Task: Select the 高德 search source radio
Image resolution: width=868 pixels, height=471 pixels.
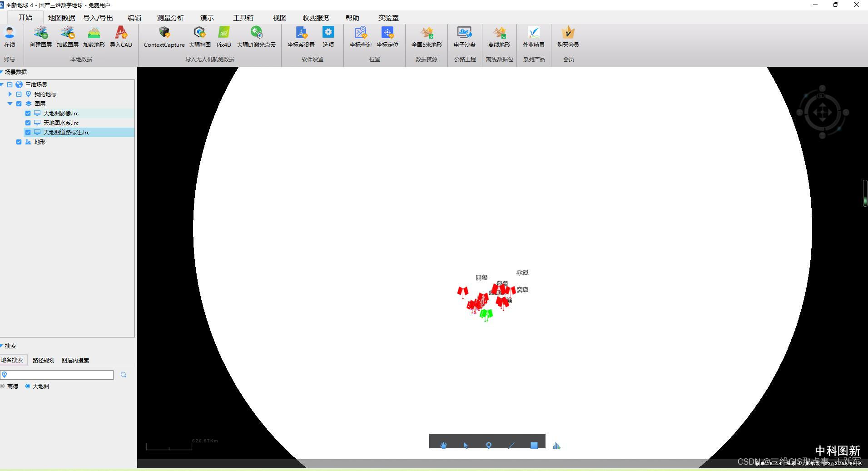Action: pyautogui.click(x=3, y=386)
